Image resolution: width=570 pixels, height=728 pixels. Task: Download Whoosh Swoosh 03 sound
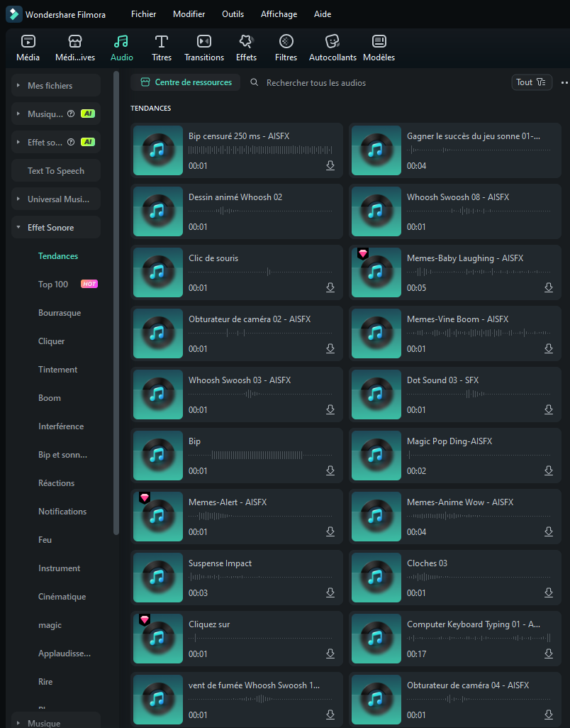coord(330,410)
